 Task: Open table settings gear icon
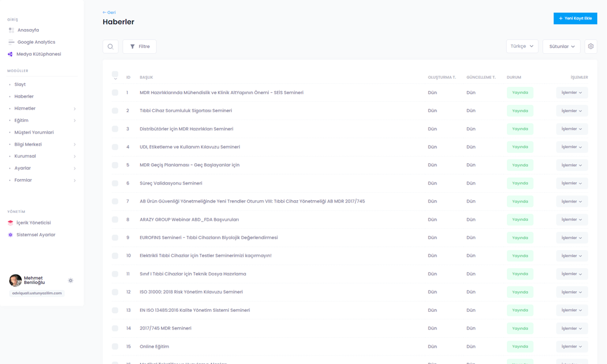point(591,47)
